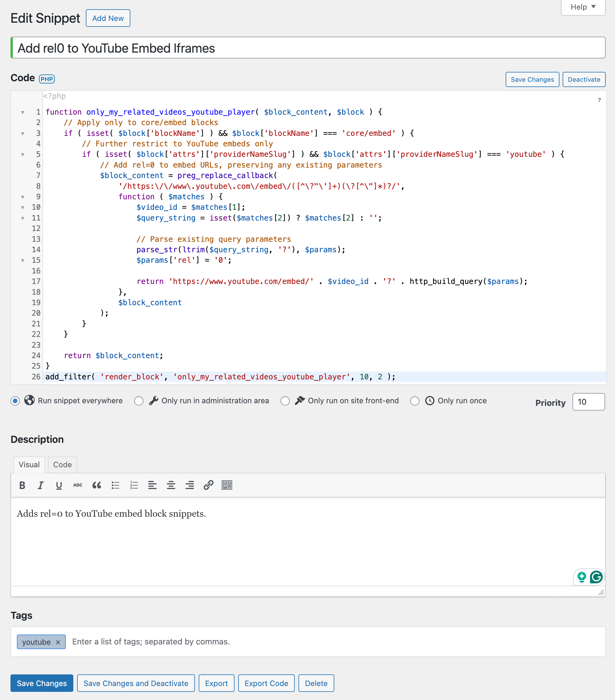Focus the snippet title input field

pos(308,48)
